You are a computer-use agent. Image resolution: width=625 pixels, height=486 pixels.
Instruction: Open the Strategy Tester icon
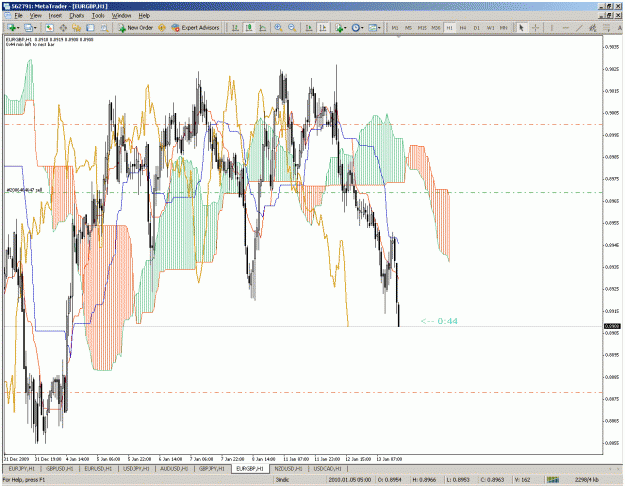[x=104, y=28]
